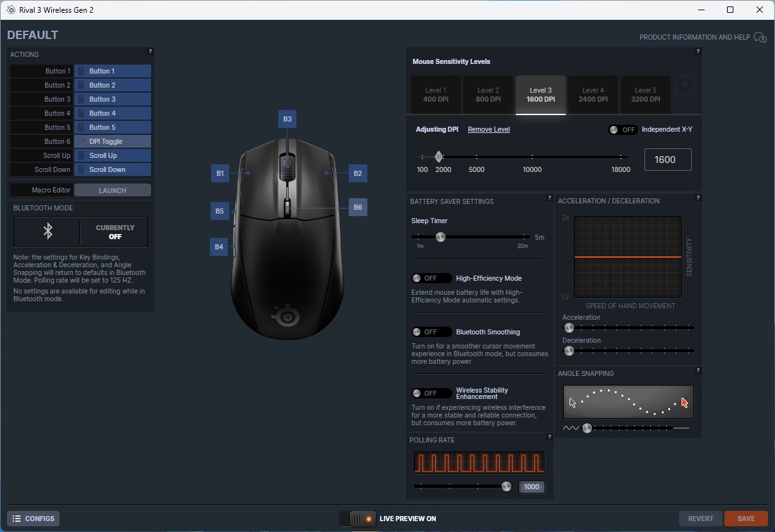Image resolution: width=775 pixels, height=532 pixels.
Task: Select the B6 button marker on mouse
Action: point(358,207)
